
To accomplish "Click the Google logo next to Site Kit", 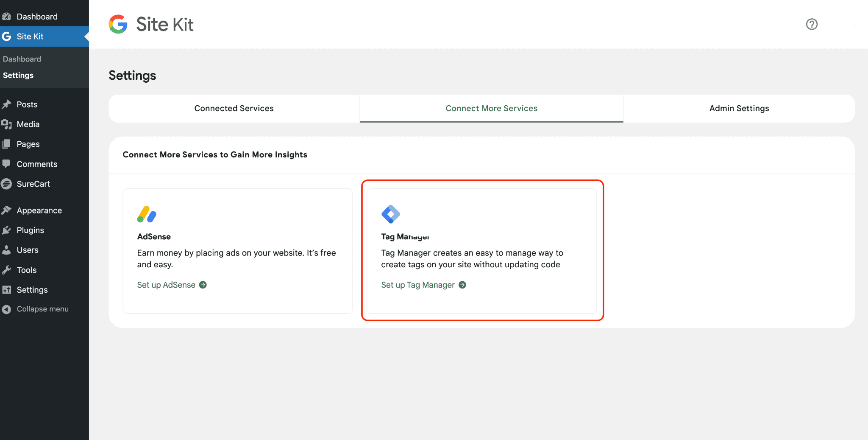I will pos(118,24).
